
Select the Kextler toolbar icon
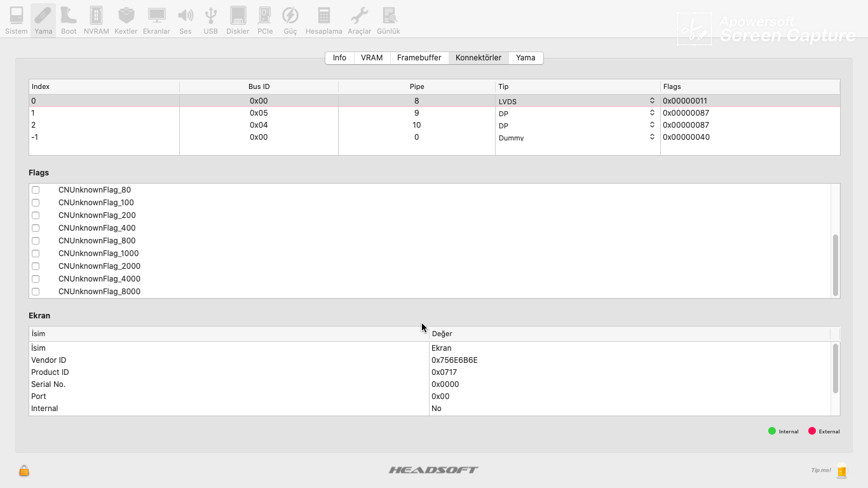(126, 19)
